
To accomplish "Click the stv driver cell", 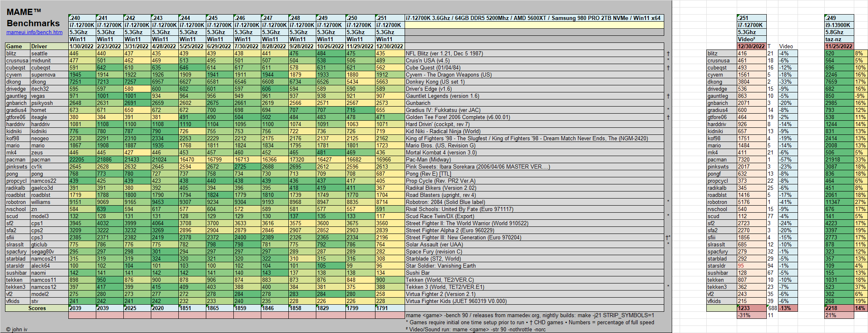I will tap(49, 301).
